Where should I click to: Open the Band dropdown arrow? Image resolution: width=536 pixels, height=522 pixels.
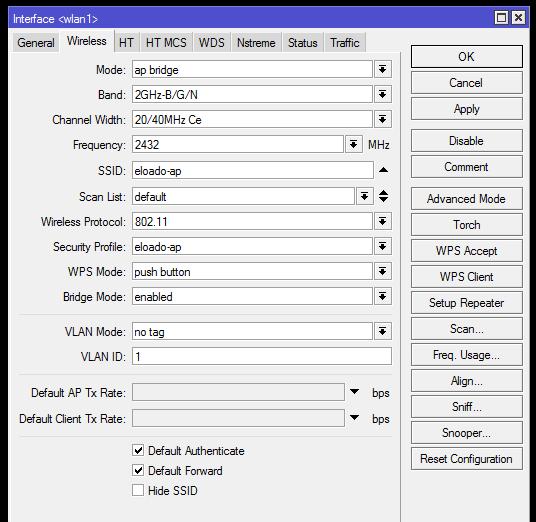[x=383, y=94]
